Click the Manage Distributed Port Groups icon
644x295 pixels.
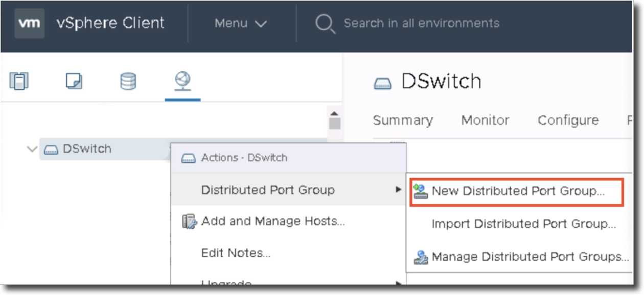coord(420,257)
